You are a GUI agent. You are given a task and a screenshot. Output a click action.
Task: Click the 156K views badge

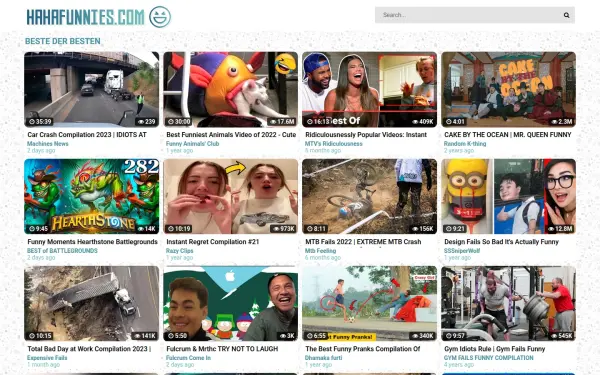pos(423,229)
